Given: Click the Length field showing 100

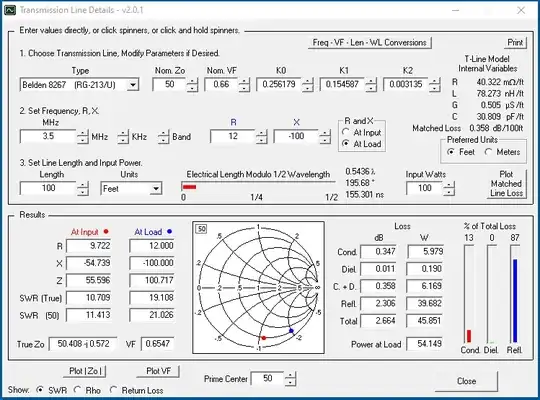Looking at the screenshot, I should pyautogui.click(x=48, y=188).
